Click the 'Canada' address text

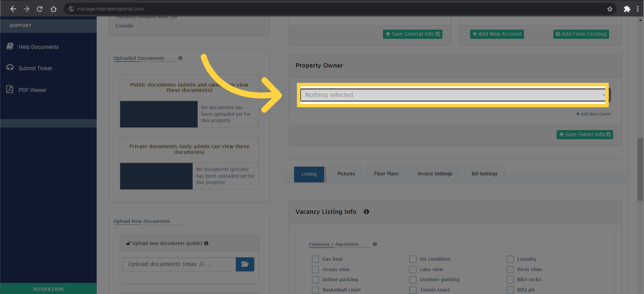[x=124, y=26]
